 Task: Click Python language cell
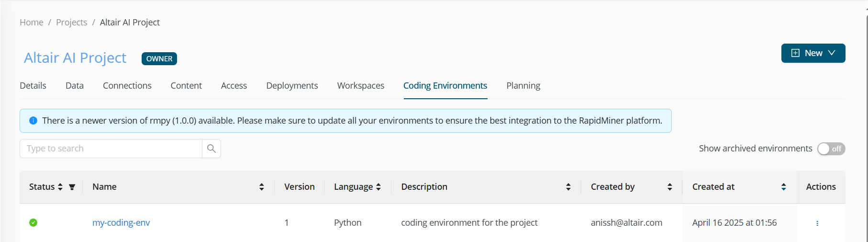[x=348, y=222]
